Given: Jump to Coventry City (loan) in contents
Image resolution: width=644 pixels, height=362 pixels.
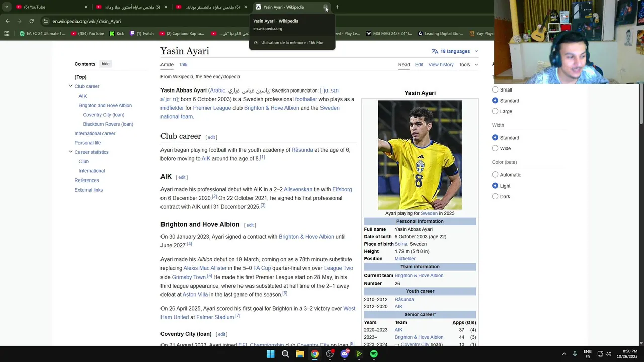Looking at the screenshot, I should tap(103, 115).
